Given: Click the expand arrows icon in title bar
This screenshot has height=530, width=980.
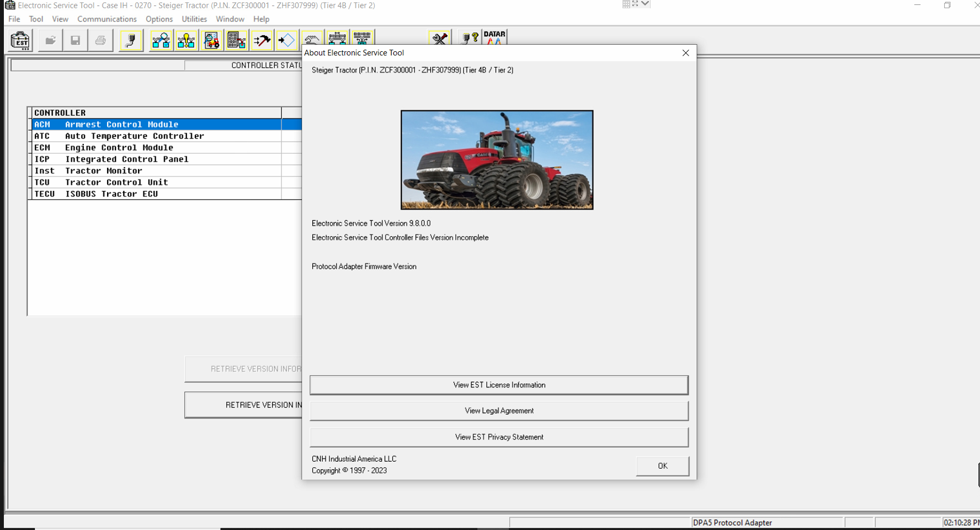Looking at the screenshot, I should (x=635, y=4).
